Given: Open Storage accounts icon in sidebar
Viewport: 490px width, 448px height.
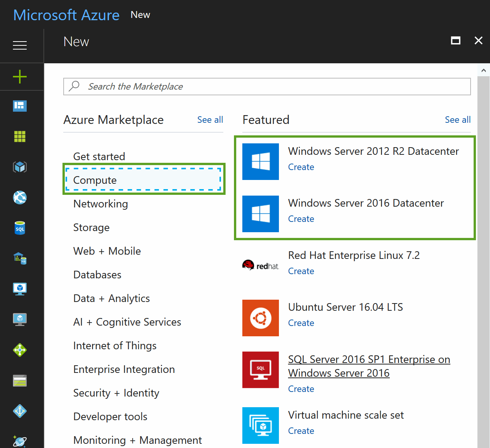Looking at the screenshot, I should click(x=20, y=381).
